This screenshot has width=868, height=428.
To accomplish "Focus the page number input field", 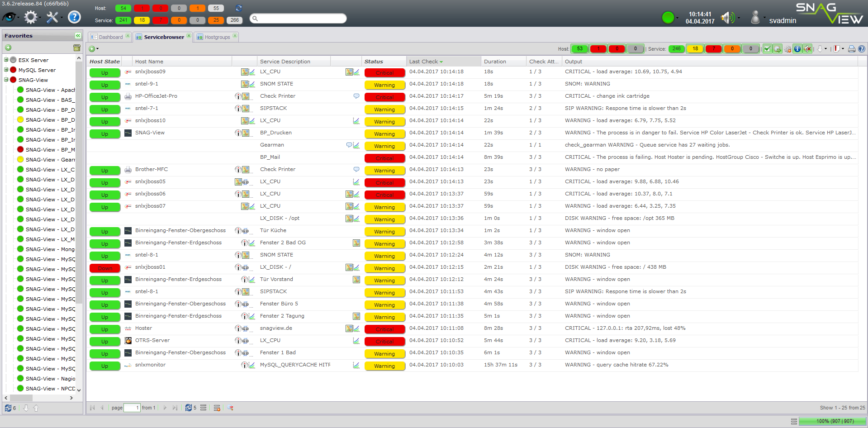I will (132, 408).
